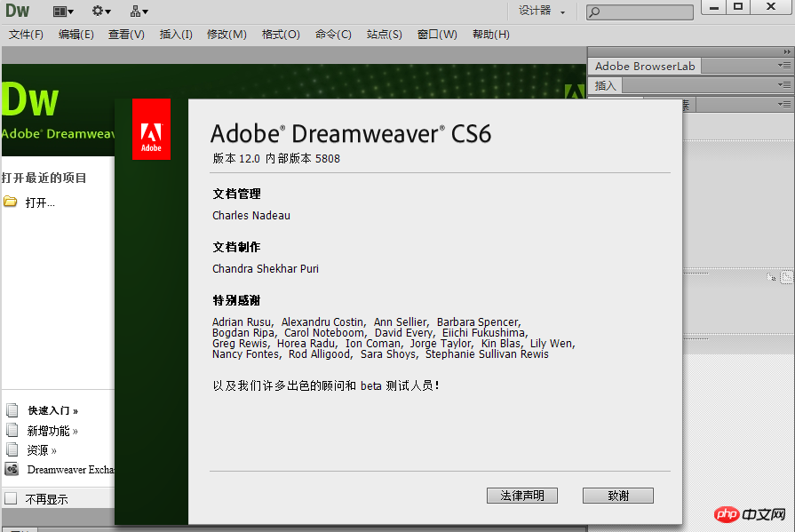Open the 站点(S) menu
This screenshot has width=795, height=532.
385,35
